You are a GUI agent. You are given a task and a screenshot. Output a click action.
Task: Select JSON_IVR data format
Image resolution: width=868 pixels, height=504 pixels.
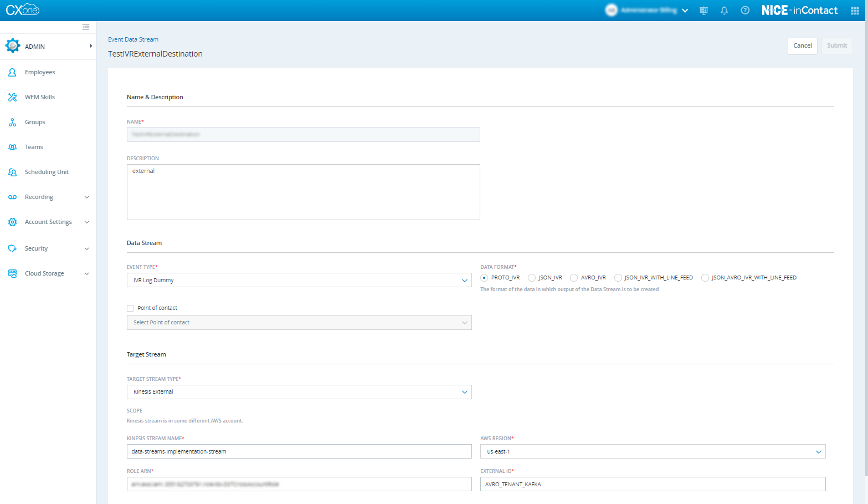click(532, 278)
